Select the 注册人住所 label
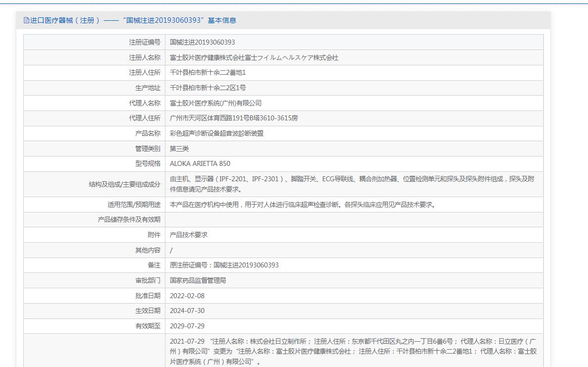588x367 pixels. 145,72
